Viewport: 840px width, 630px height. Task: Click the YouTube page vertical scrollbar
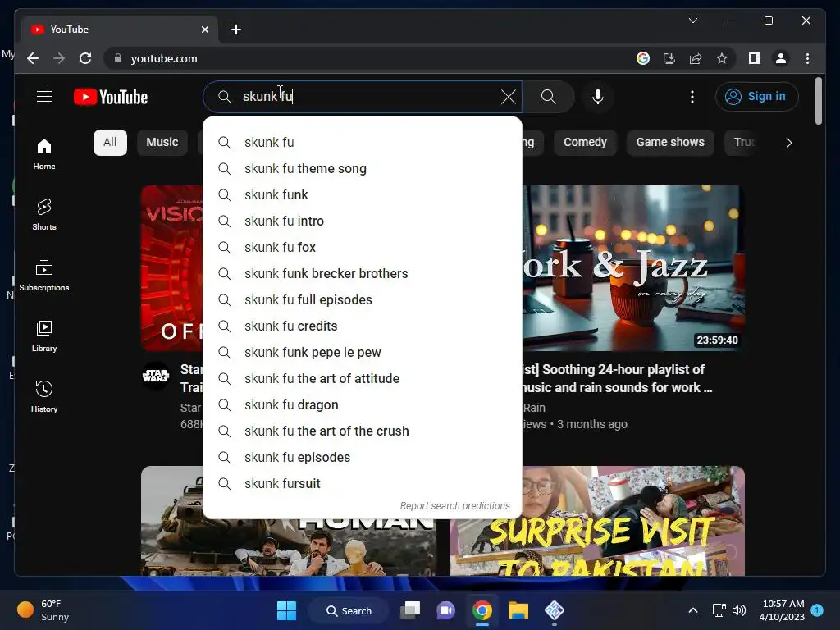pyautogui.click(x=818, y=101)
